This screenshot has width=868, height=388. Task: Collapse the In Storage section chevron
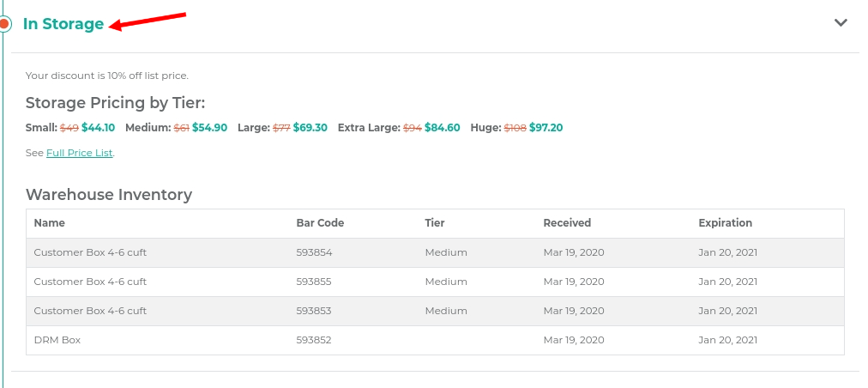point(841,22)
